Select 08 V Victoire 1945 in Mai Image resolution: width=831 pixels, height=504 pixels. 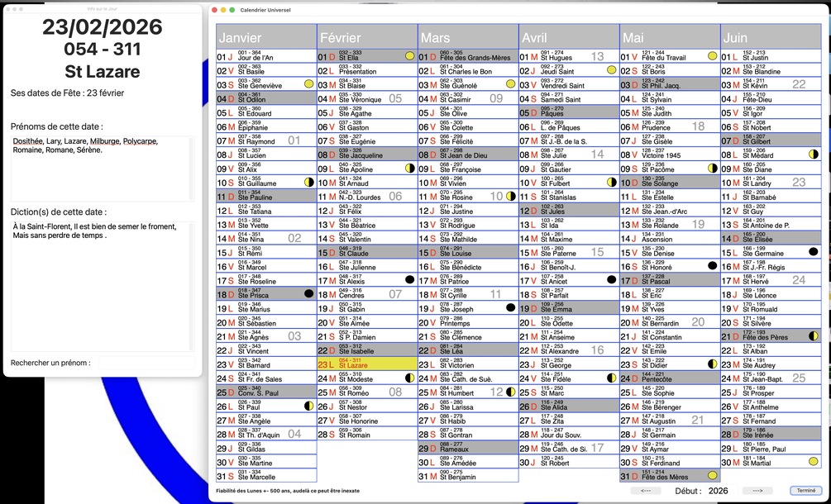click(670, 154)
